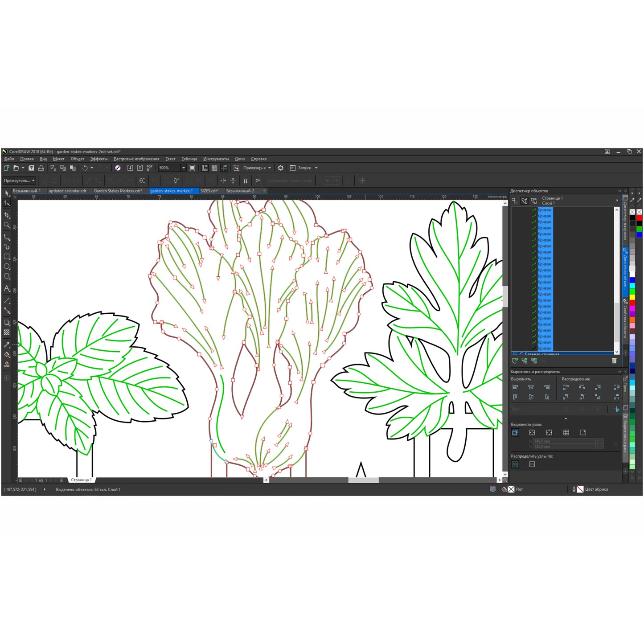Screen dimensions: 644x644
Task: Select the Polygon tool
Action: coord(7,276)
